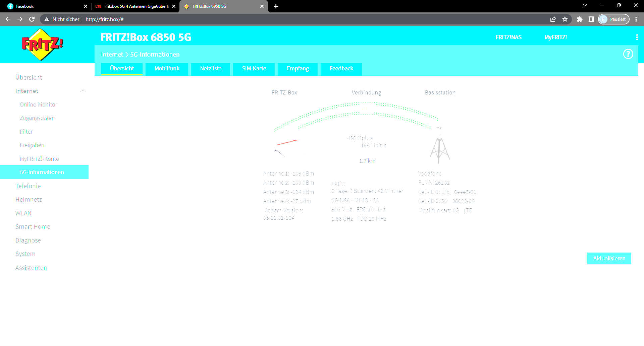The width and height of the screenshot is (644, 346).
Task: Click the Aktualisieren button
Action: pos(609,258)
